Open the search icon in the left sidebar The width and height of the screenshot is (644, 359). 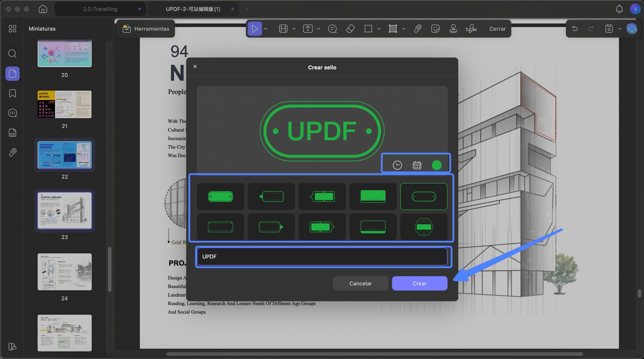[12, 54]
